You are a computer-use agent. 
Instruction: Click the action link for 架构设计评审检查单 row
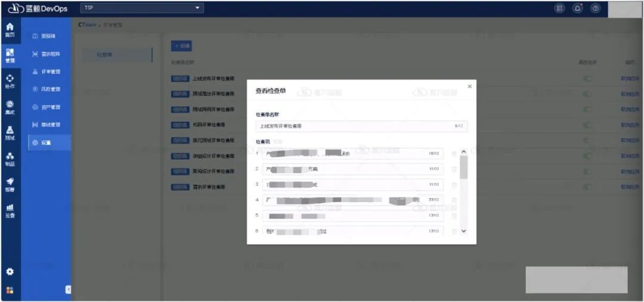point(630,171)
